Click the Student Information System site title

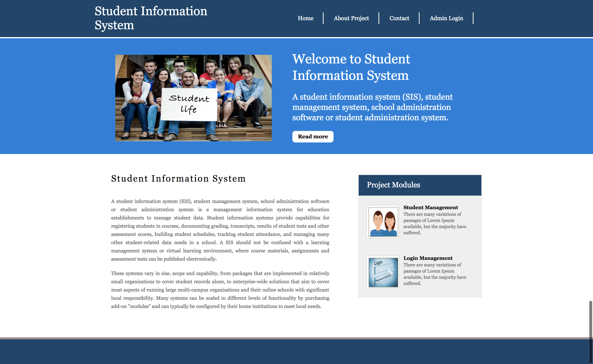click(151, 18)
